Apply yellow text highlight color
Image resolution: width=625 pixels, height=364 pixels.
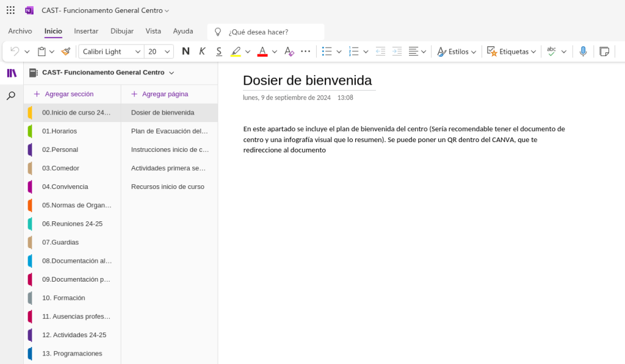tap(236, 52)
